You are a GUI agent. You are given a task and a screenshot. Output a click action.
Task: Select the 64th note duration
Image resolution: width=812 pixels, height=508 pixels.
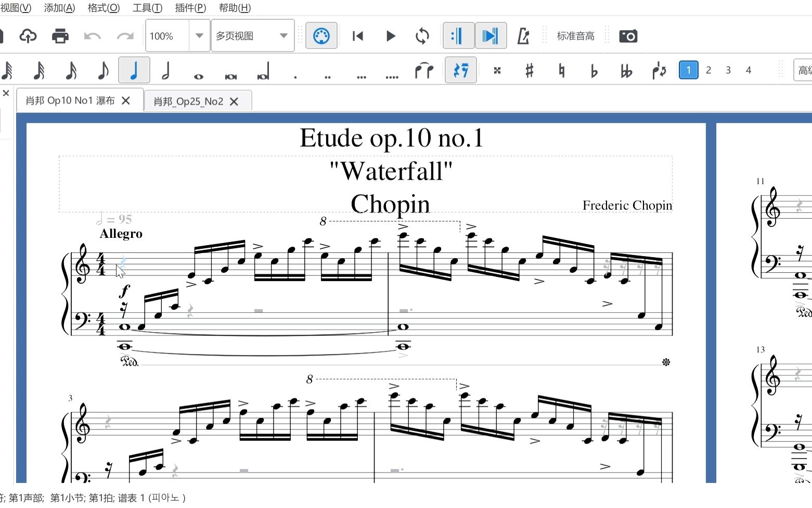click(7, 70)
